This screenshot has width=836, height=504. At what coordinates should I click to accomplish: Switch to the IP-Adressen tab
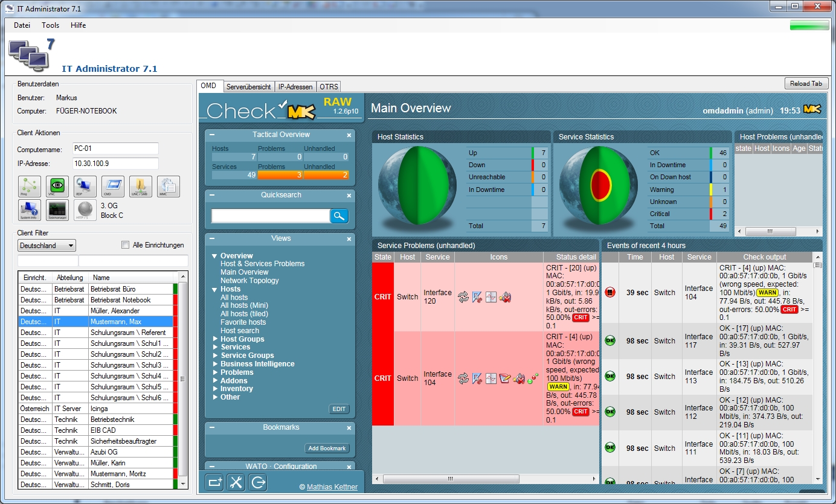tap(295, 87)
